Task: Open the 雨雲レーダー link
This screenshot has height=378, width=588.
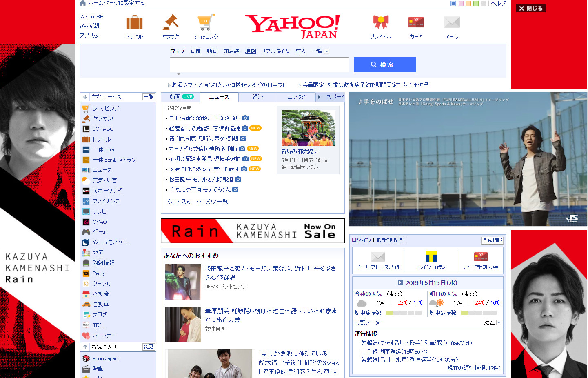Action: pos(370,322)
